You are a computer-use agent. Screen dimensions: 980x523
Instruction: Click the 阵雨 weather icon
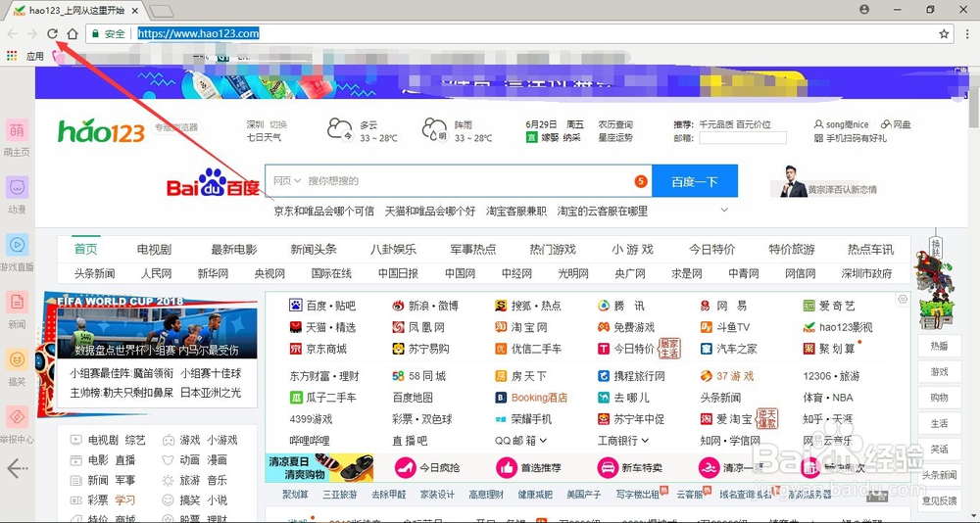coord(435,130)
